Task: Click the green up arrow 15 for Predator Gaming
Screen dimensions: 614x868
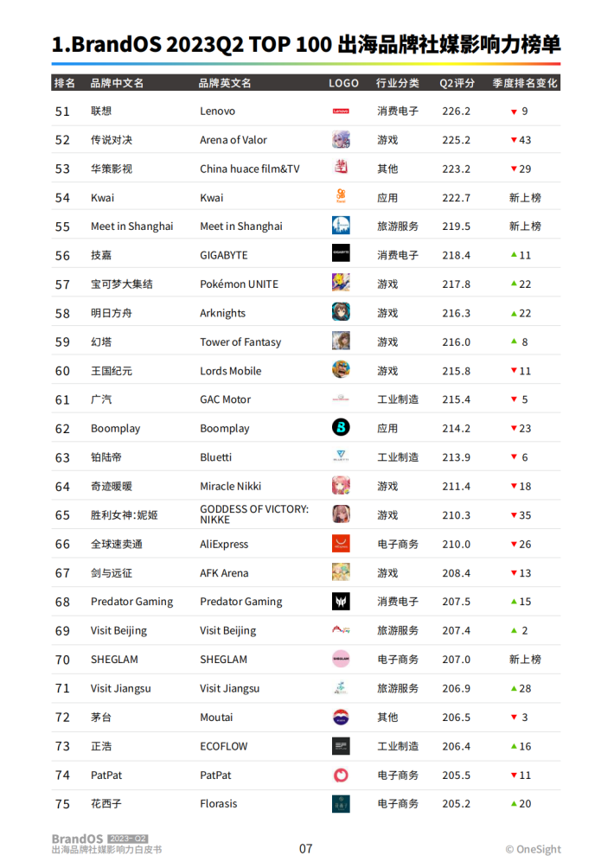Action: (x=521, y=601)
